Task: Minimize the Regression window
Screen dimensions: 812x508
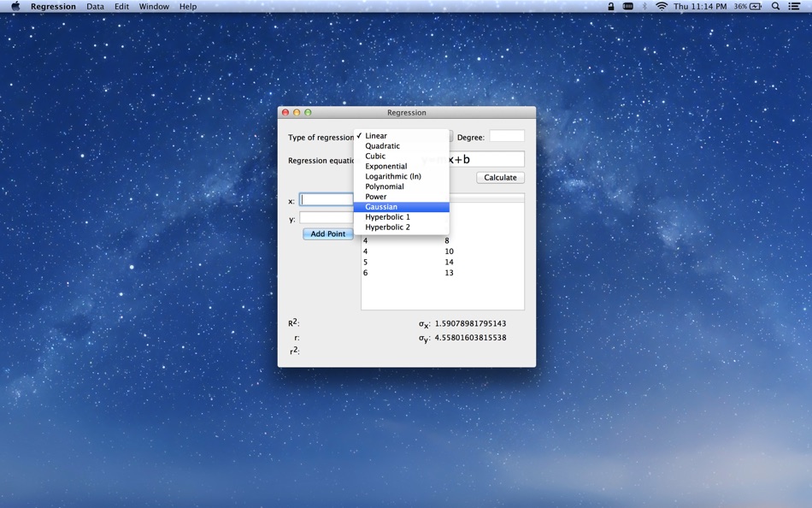Action: (297, 113)
